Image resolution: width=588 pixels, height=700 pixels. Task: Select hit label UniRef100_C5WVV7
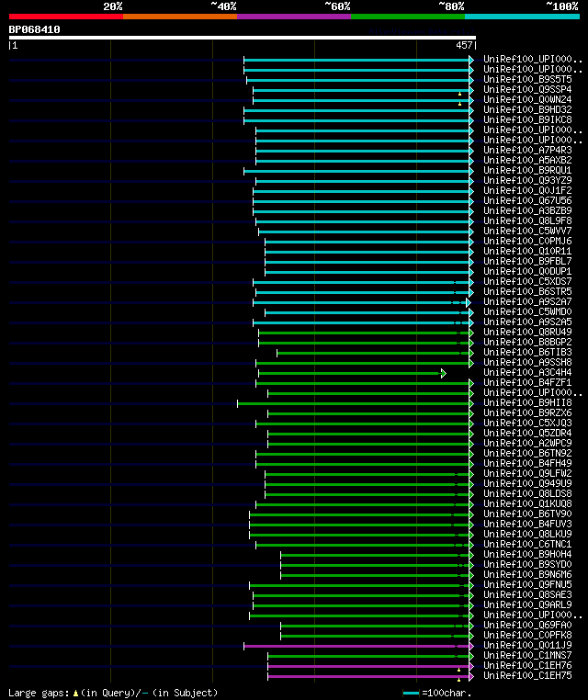pos(527,231)
